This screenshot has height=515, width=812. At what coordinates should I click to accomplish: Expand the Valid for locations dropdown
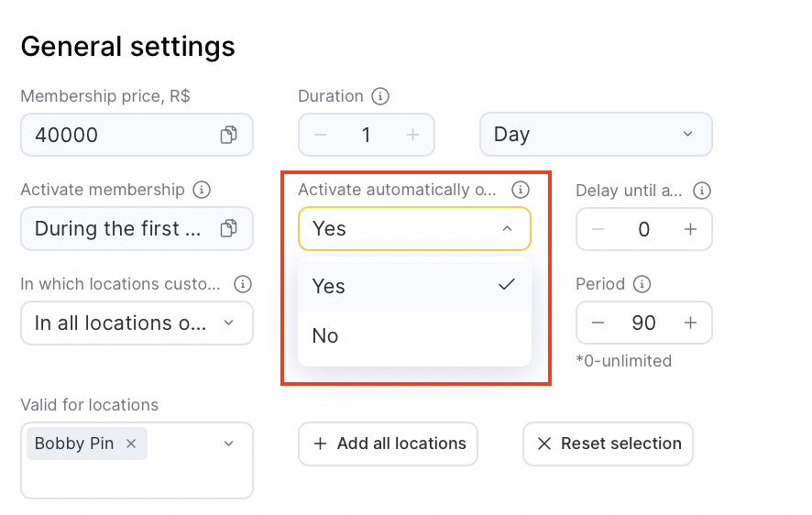(229, 444)
